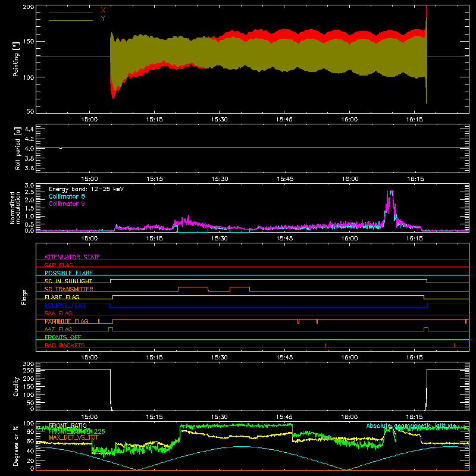
Task: Click the cyan Collimator 8 legend label
Action: click(67, 196)
